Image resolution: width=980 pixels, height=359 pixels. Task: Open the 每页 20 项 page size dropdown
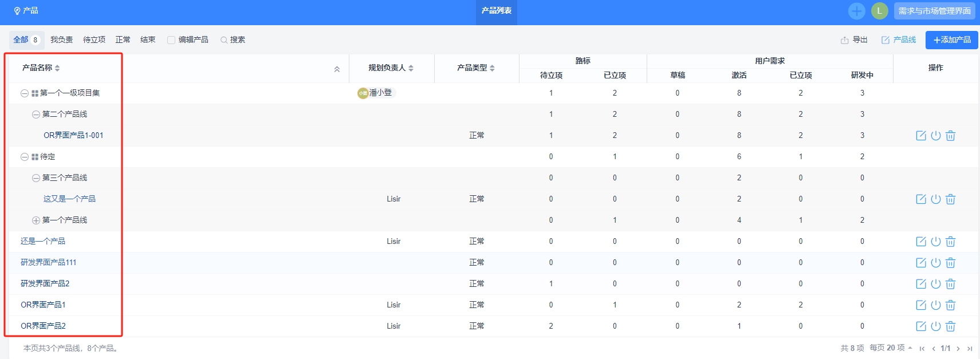(x=891, y=348)
